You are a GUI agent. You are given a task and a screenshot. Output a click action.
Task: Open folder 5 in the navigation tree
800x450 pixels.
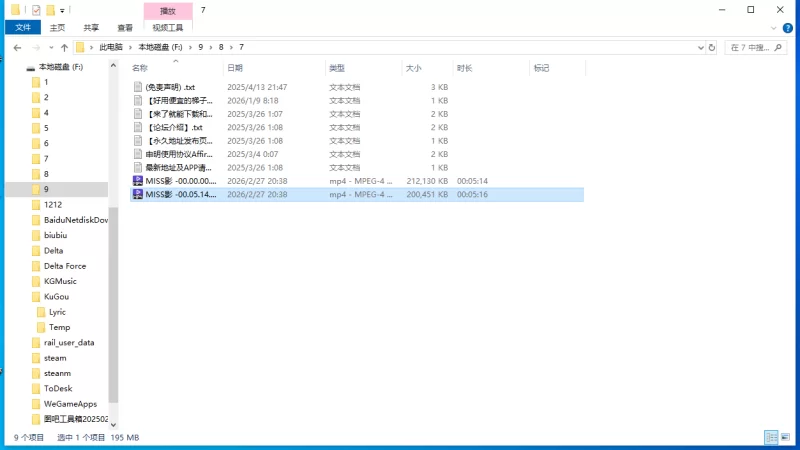pos(46,128)
